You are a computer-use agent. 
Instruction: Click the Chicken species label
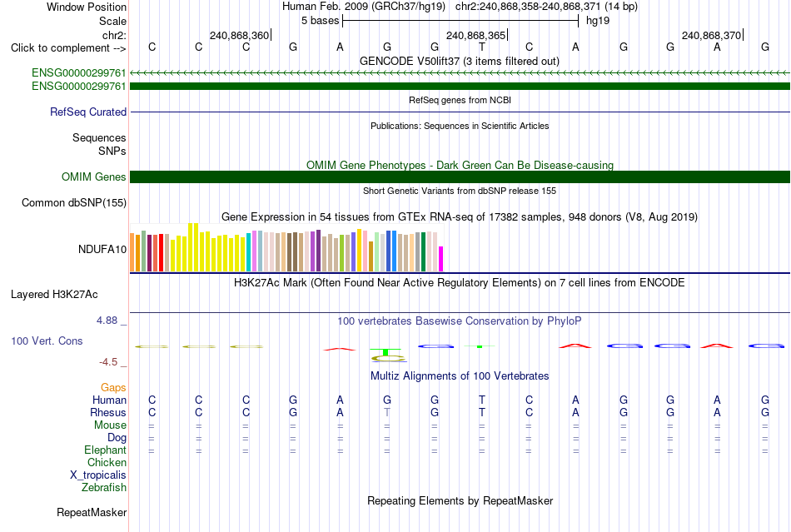pos(107,462)
